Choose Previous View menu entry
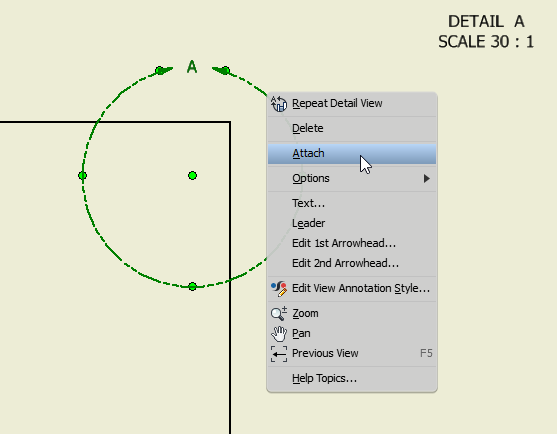 [x=352, y=353]
